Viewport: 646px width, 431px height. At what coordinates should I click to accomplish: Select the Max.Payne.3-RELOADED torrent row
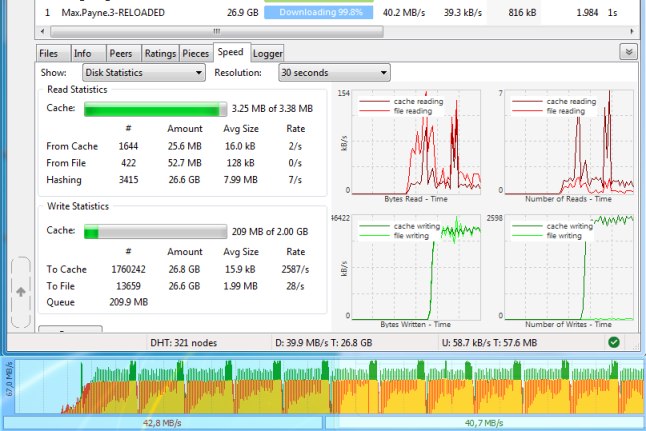(x=336, y=13)
